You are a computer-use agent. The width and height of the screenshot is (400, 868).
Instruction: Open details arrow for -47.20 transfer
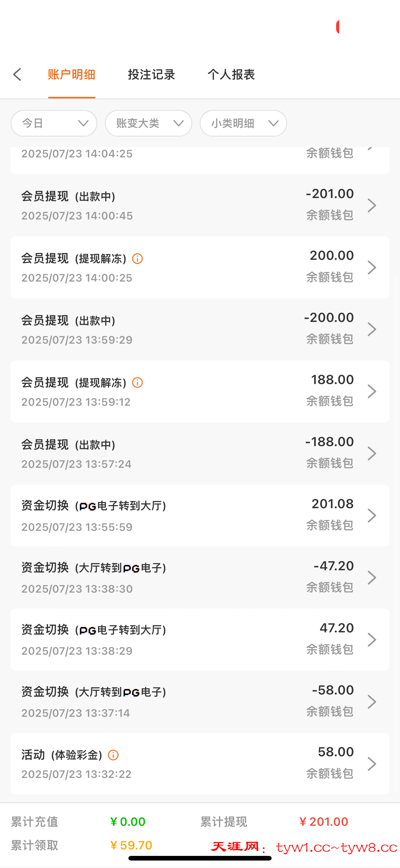(x=372, y=577)
